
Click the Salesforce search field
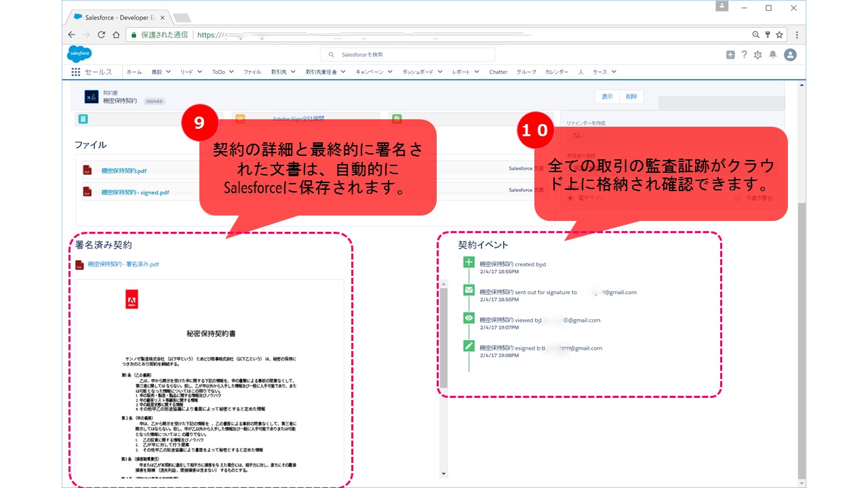[408, 54]
